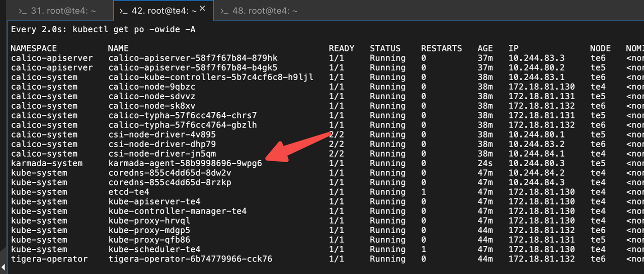Click pod name calico-typha-57f6cc4764-gbzlh
Viewport: 644px width, 274px height.
click(183, 125)
